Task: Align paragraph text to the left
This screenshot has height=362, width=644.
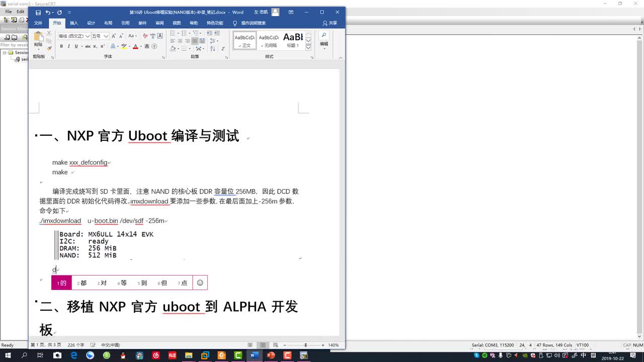Action: (x=172, y=41)
